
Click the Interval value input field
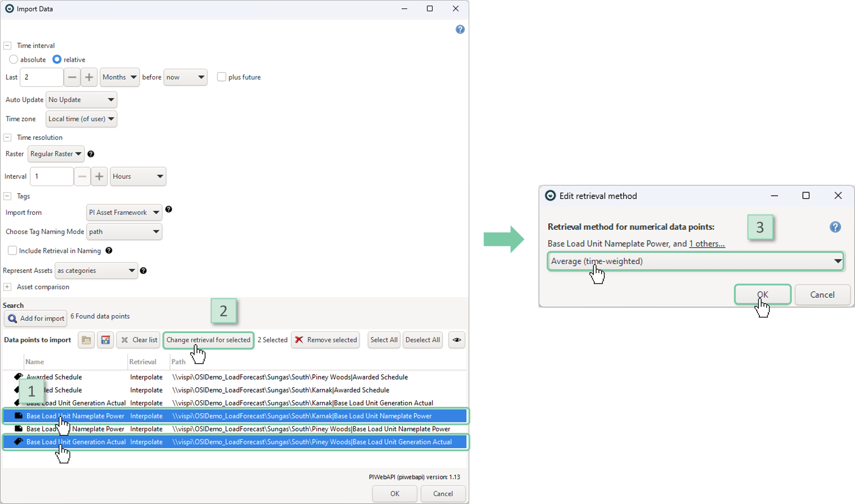pos(52,177)
